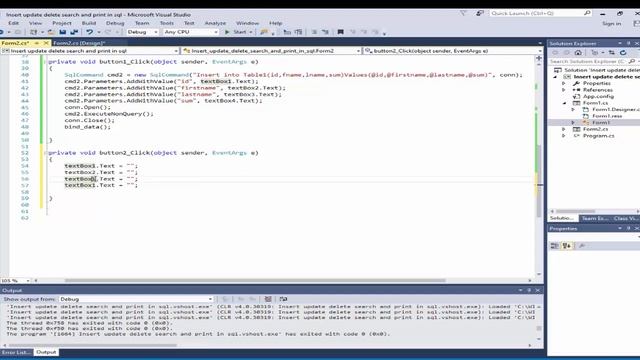
Task: Open the Debug configuration dropdown
Action: click(142, 32)
